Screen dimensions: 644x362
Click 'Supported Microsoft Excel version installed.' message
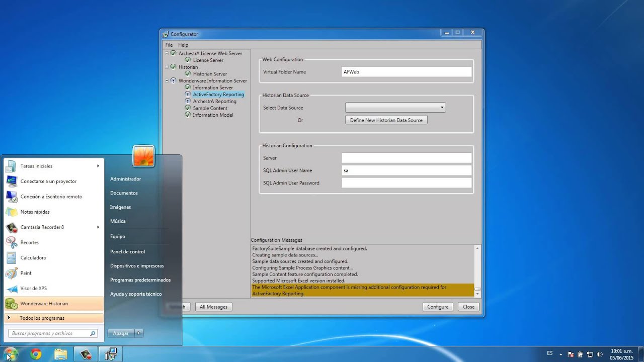[298, 281]
